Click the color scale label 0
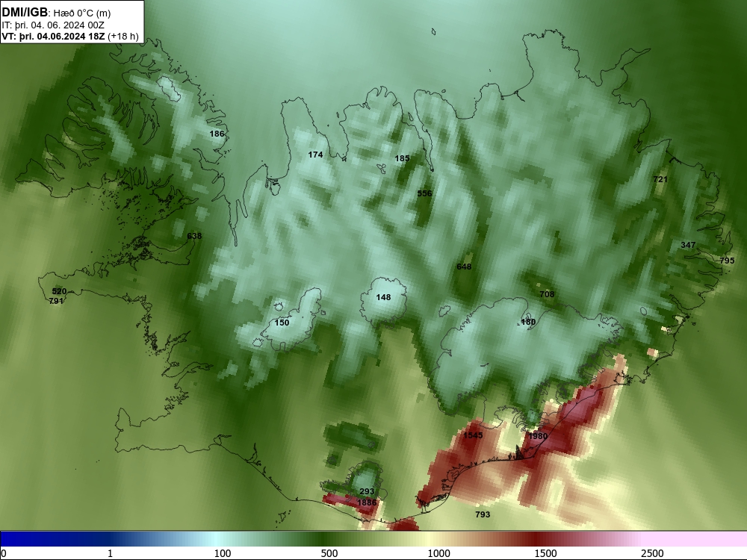Screen dimensions: 747x560 [x=4, y=553]
